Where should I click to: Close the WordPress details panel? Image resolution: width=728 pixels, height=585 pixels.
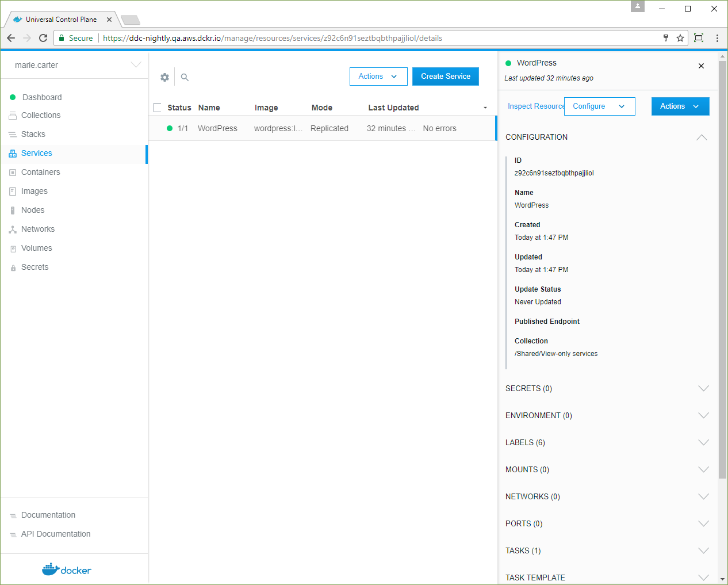pos(701,66)
